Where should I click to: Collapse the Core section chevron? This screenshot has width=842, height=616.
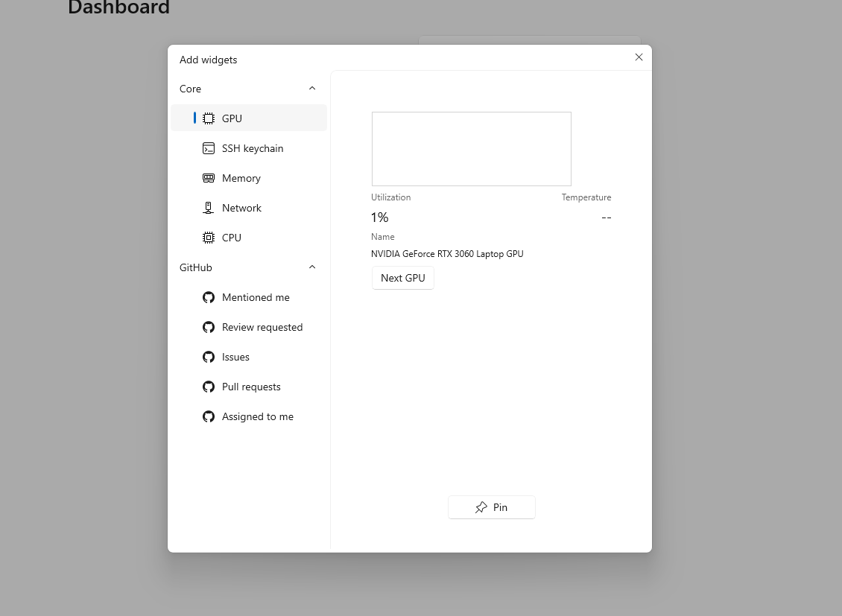[312, 89]
